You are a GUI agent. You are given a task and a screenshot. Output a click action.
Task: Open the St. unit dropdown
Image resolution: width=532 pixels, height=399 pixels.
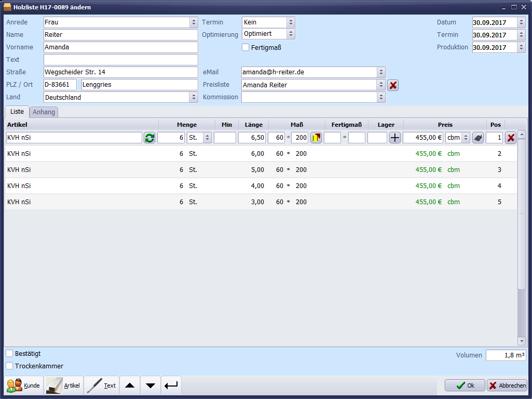[x=207, y=138]
